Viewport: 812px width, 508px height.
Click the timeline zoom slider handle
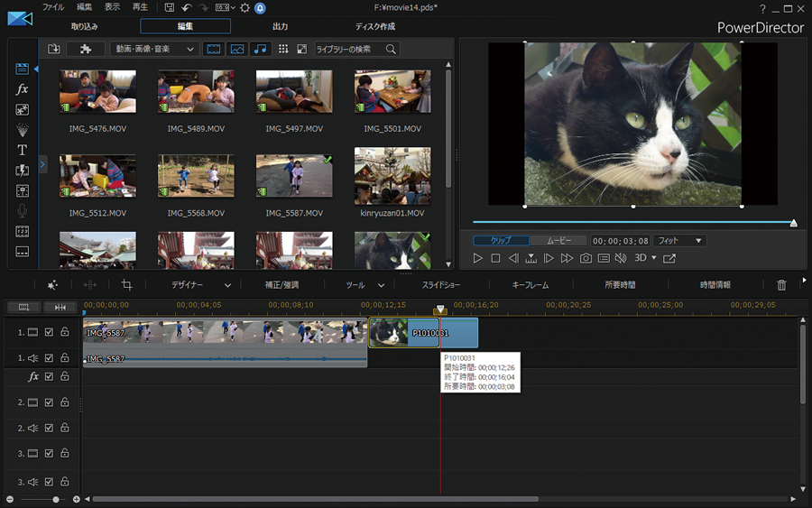pos(56,499)
